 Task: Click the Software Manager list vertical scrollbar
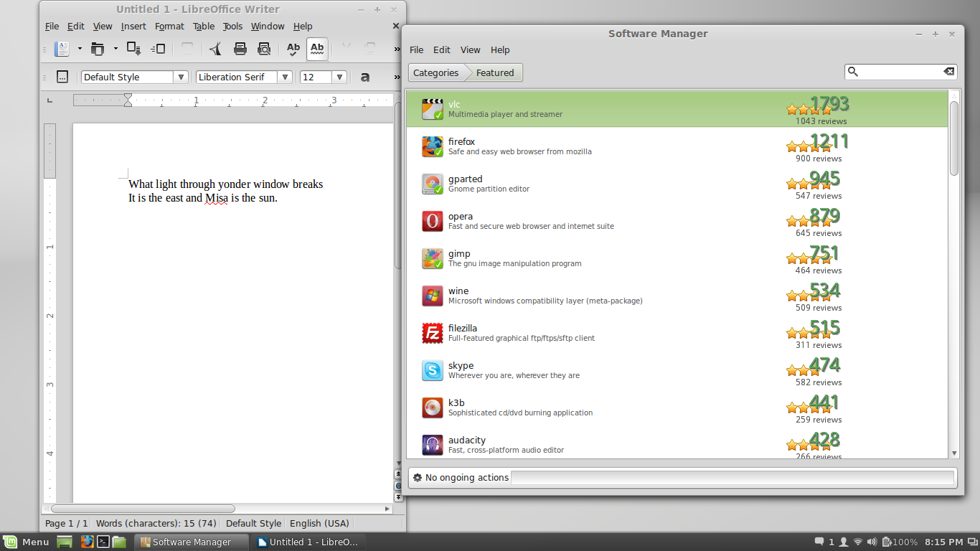coord(954,138)
